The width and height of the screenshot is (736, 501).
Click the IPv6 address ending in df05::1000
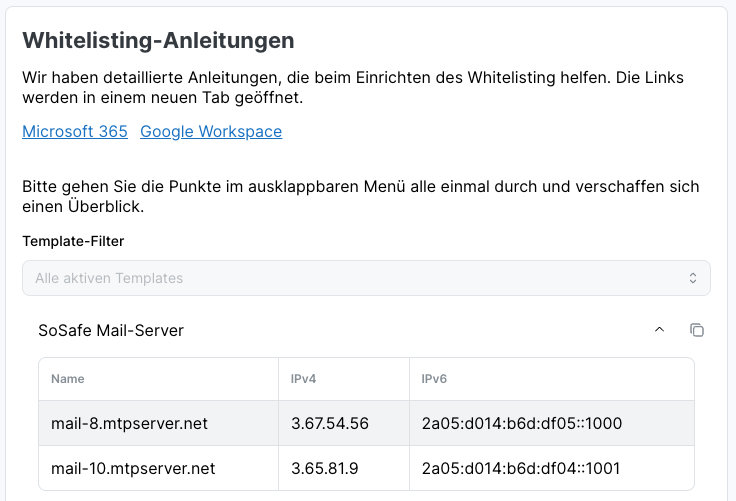coord(522,424)
